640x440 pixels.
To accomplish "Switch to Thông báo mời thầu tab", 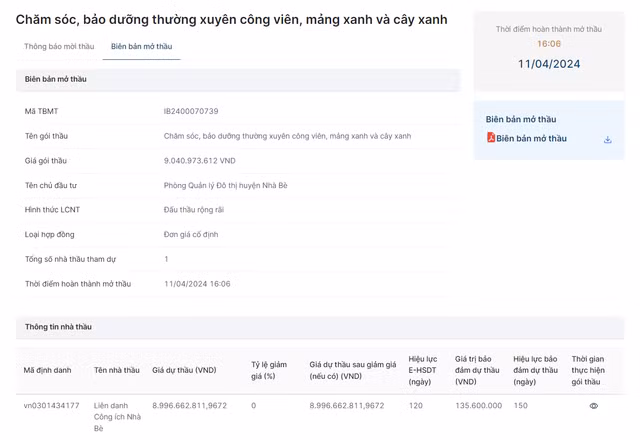I will point(59,46).
